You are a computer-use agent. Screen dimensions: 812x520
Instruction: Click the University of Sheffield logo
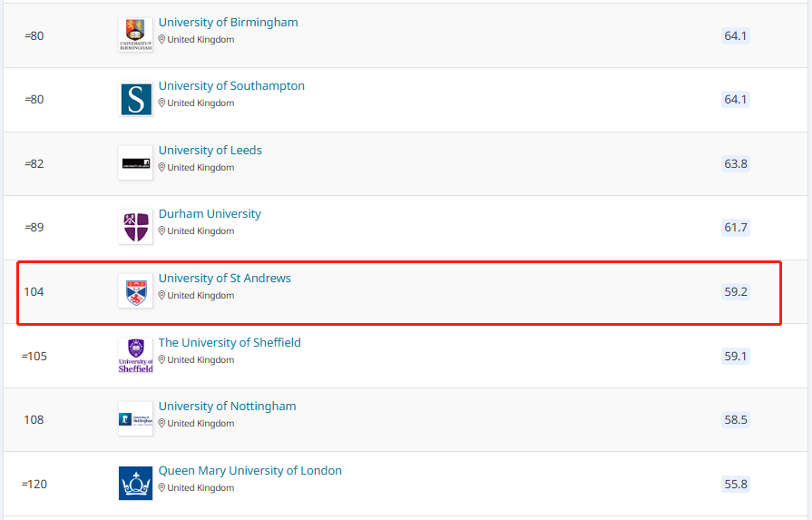click(x=135, y=356)
